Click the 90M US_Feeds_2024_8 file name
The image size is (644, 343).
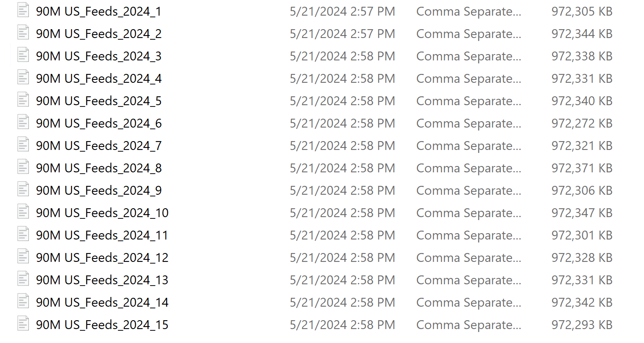[x=99, y=168]
